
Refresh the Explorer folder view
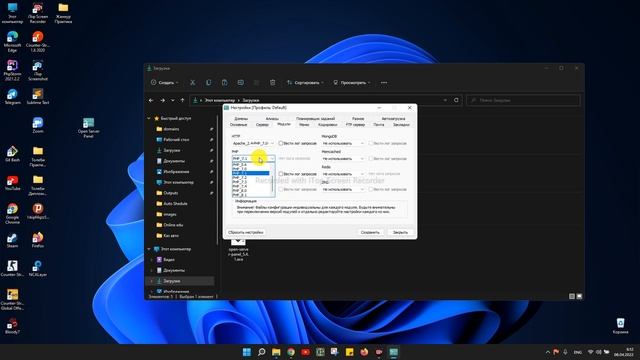[456, 100]
